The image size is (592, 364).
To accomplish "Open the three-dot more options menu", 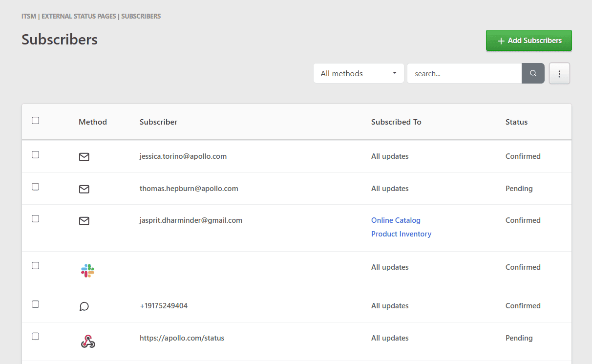I will (559, 74).
